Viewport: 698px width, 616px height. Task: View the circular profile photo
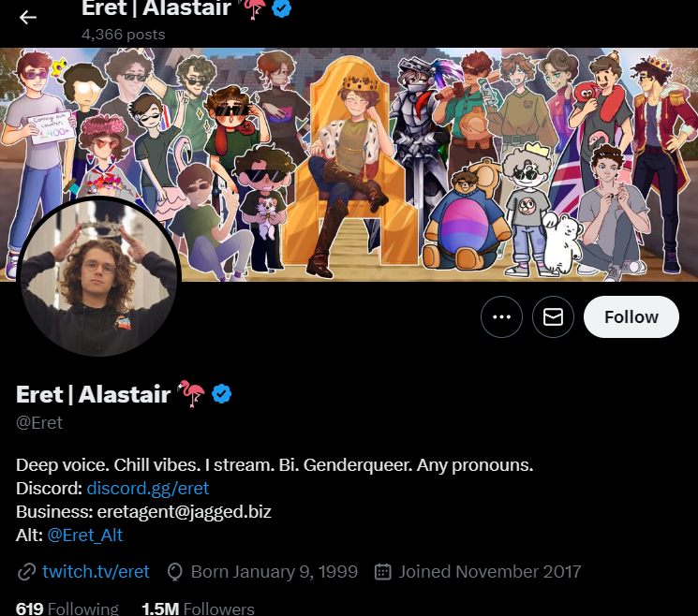98,277
